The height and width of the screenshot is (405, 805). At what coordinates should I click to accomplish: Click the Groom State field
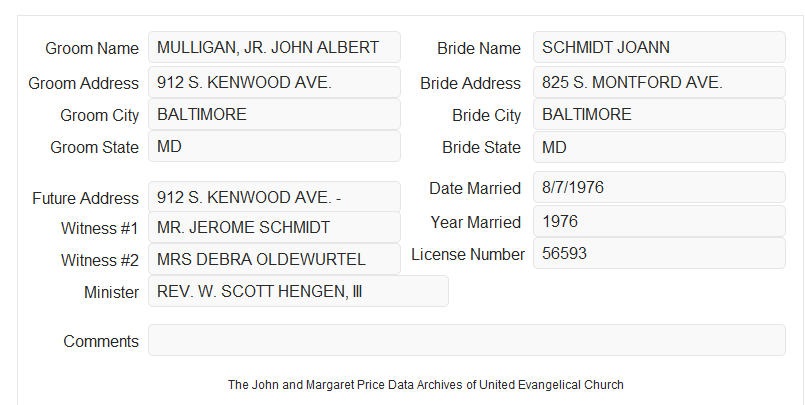(x=274, y=146)
